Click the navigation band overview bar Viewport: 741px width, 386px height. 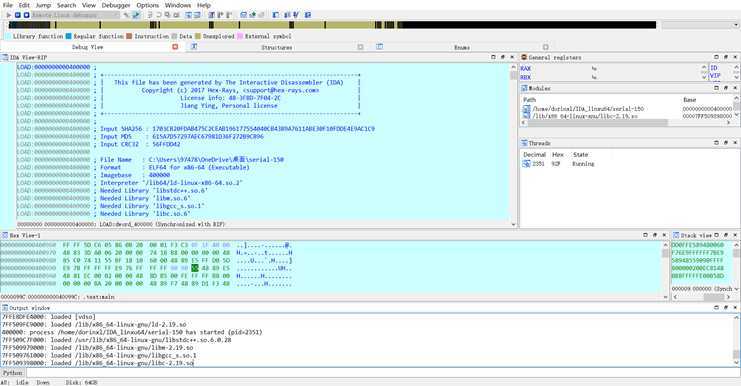(x=332, y=25)
